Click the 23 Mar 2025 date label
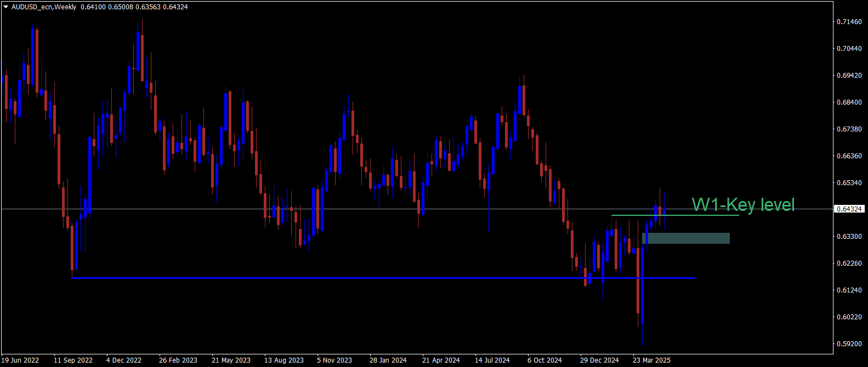The height and width of the screenshot is (367, 868). point(651,360)
